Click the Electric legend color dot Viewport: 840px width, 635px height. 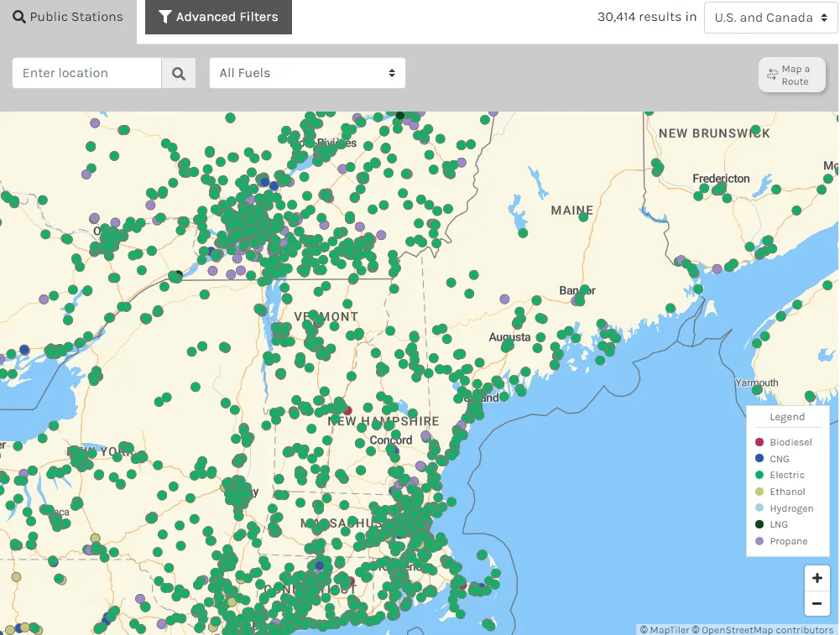759,475
